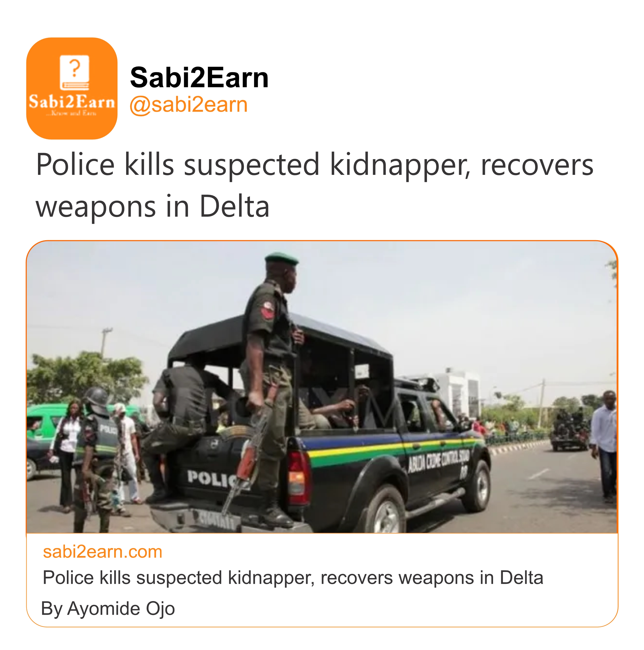Click the Know and Earn tagline in logo
Screen dimensions: 644x650
[x=71, y=114]
